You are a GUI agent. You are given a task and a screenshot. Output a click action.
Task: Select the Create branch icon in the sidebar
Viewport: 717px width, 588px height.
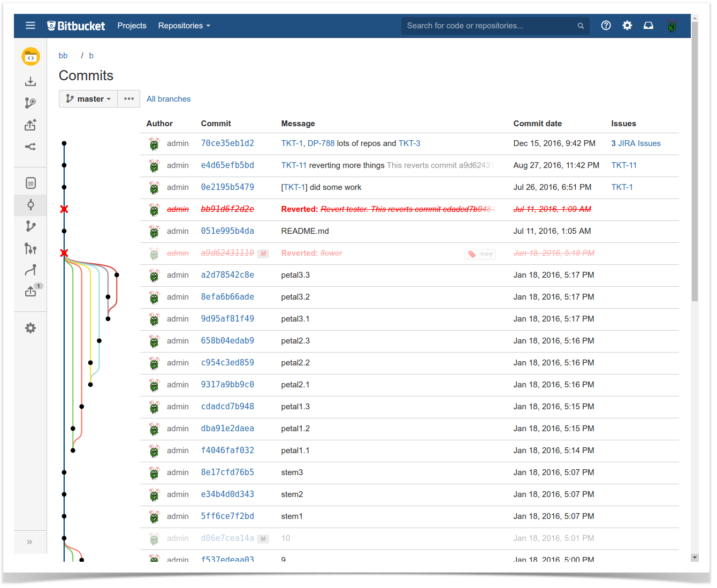tap(30, 103)
